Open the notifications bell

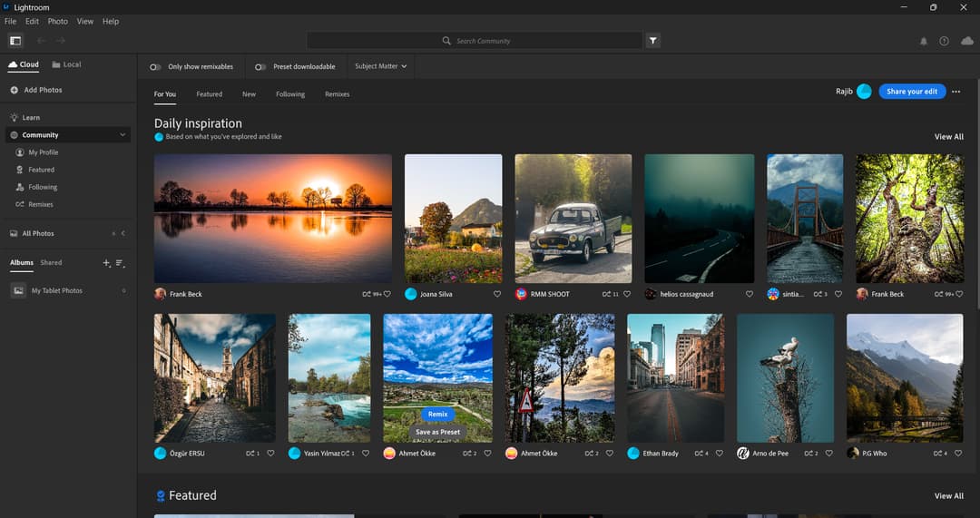(923, 41)
